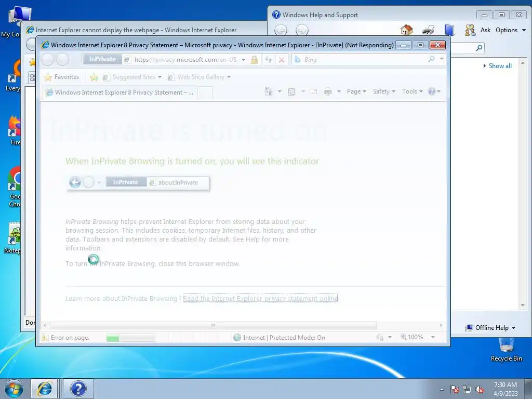
Task: Click the Error on page warning icon
Action: 45,338
